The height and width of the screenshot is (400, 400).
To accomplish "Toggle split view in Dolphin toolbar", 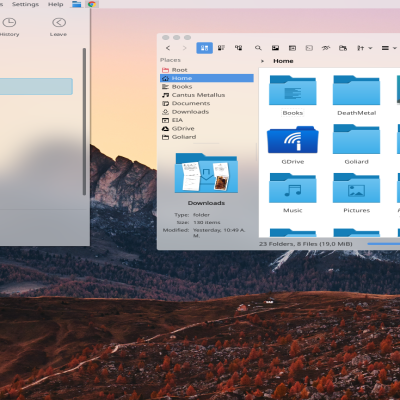I will (x=292, y=48).
